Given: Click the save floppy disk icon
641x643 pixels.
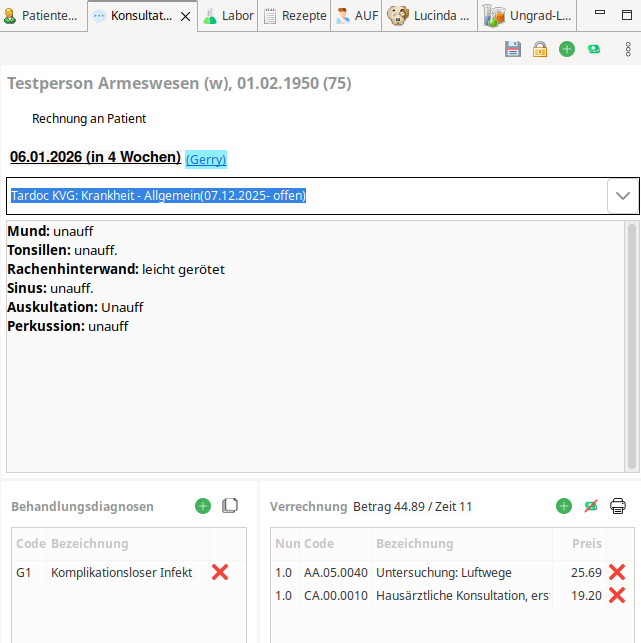Looking at the screenshot, I should 513,49.
